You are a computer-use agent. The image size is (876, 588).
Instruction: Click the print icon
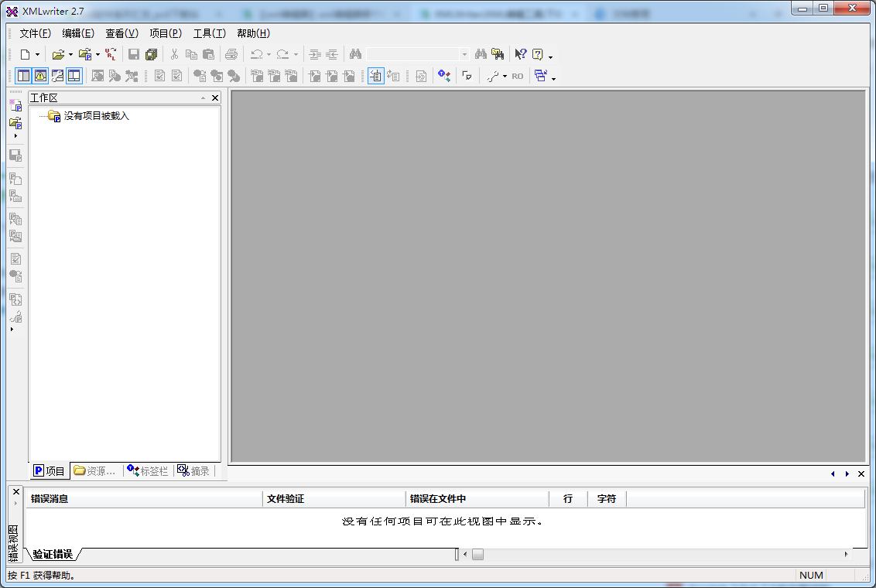(x=231, y=54)
